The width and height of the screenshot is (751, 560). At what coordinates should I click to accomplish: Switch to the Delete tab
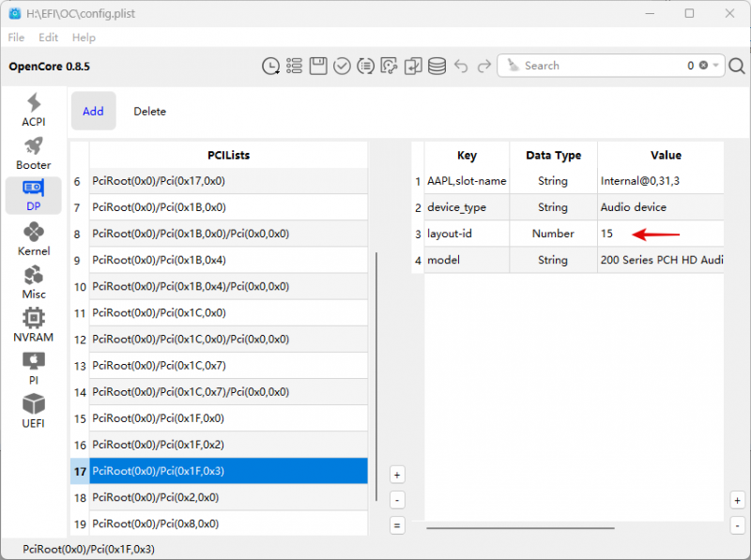149,112
